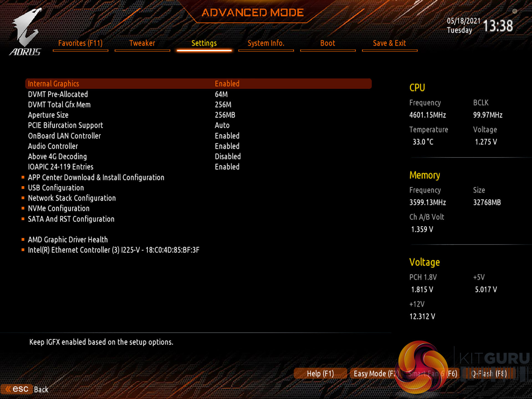Image resolution: width=532 pixels, height=399 pixels.
Task: Expand NVMe Configuration submenu
Action: click(x=58, y=208)
